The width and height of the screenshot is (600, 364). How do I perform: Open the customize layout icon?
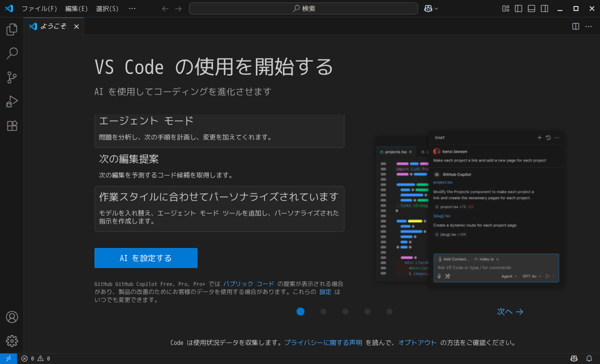[505, 8]
